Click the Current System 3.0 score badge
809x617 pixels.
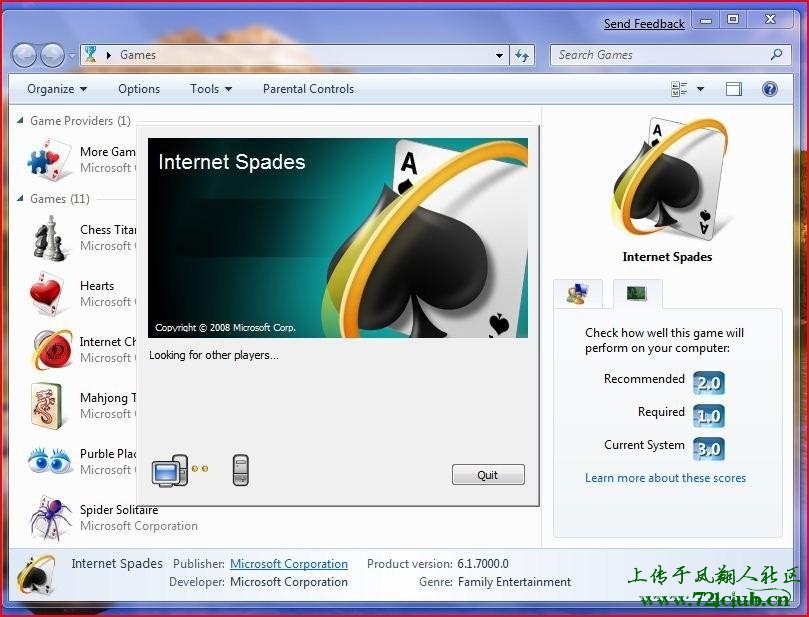[708, 449]
